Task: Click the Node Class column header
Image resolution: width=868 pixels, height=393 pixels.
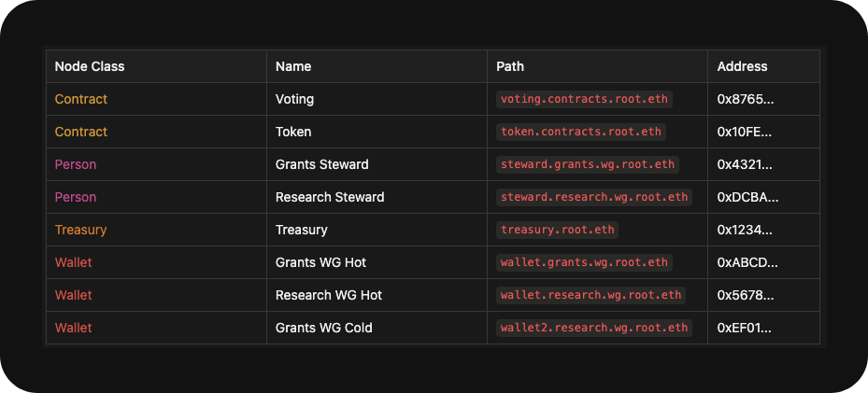Action: click(90, 66)
